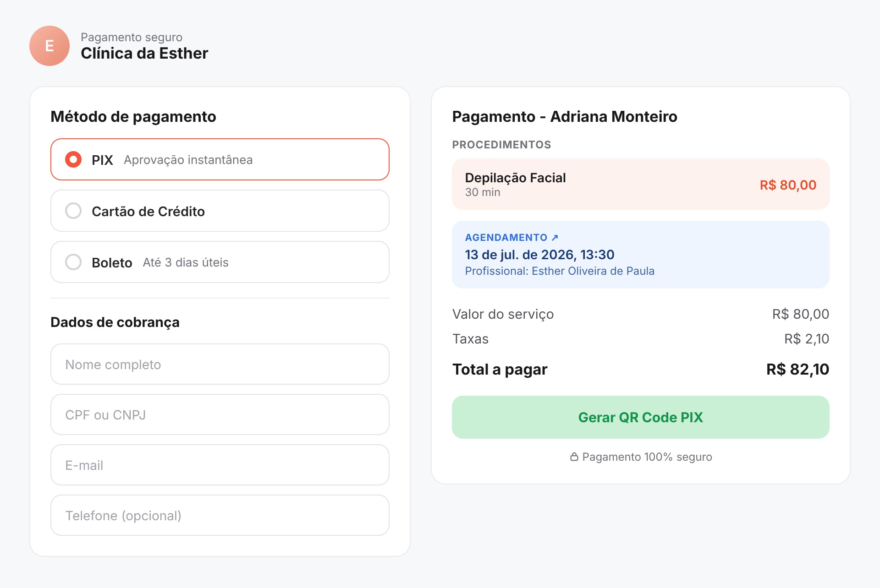This screenshot has width=880, height=588.
Task: Click the 'Valor do serviço' label
Action: click(x=503, y=314)
